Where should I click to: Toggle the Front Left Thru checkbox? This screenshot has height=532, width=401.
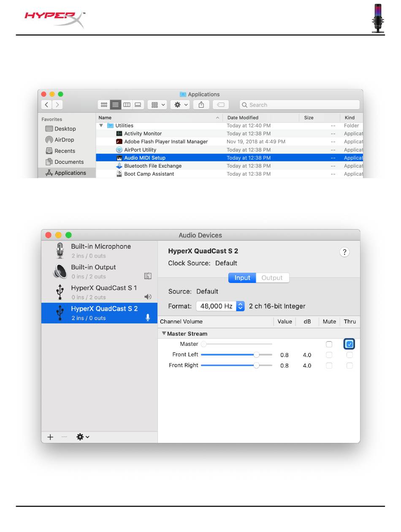350,355
